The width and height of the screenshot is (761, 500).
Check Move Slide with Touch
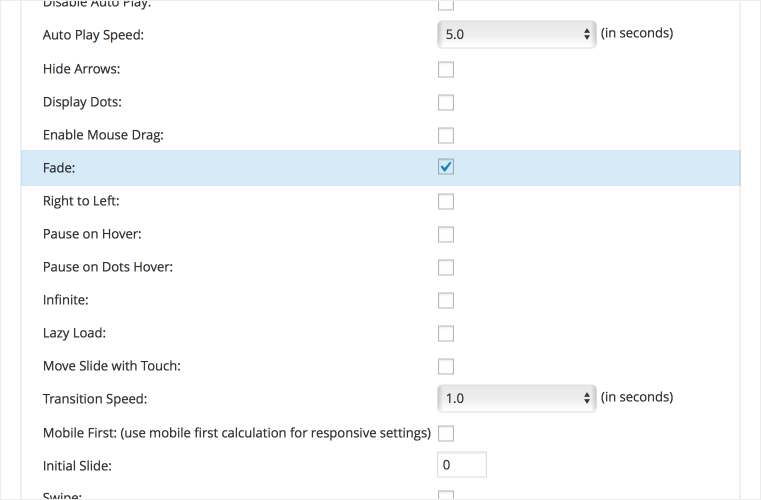pos(446,367)
